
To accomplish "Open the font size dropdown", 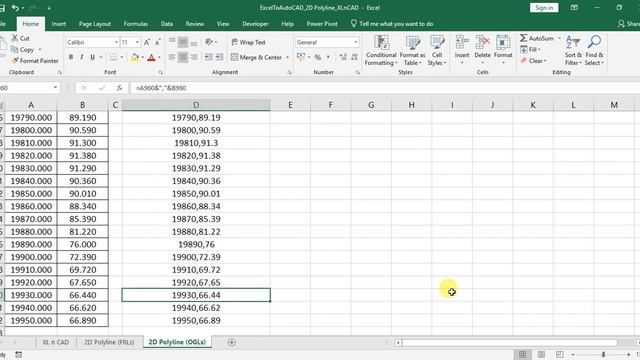I will (x=138, y=42).
